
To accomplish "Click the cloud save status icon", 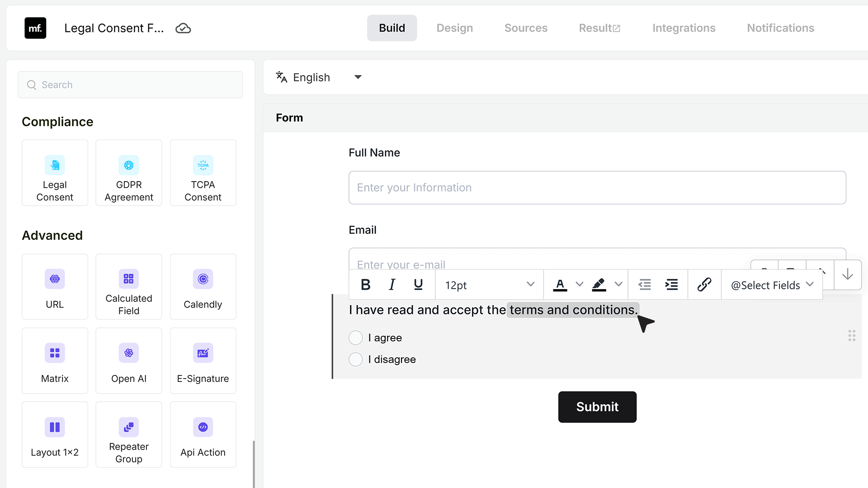I will coord(183,28).
